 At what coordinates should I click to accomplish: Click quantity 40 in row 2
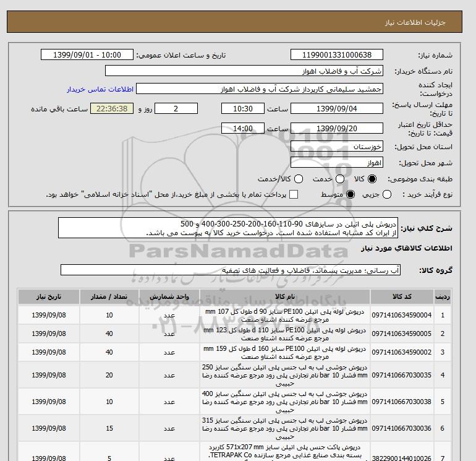coord(109,334)
